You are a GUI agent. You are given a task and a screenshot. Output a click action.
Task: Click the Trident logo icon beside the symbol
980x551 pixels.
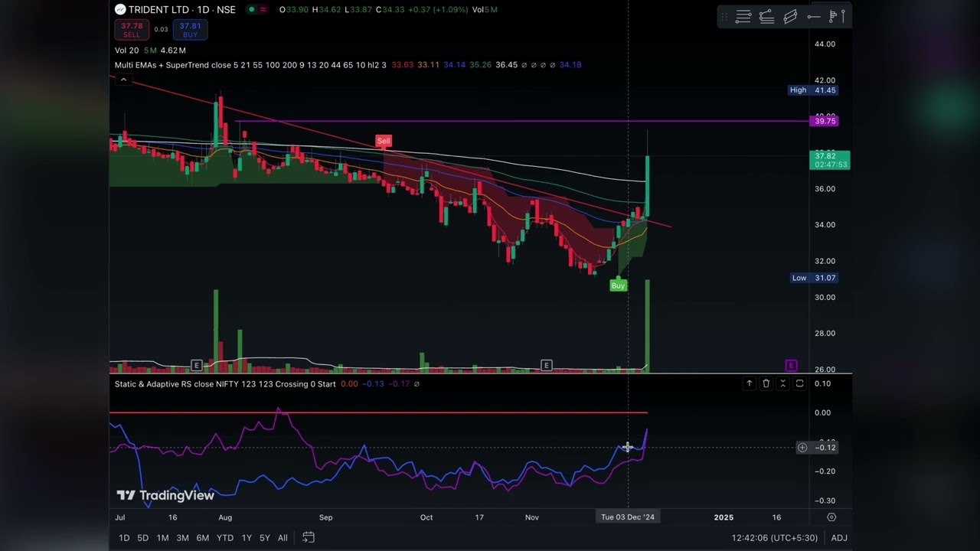(120, 9)
